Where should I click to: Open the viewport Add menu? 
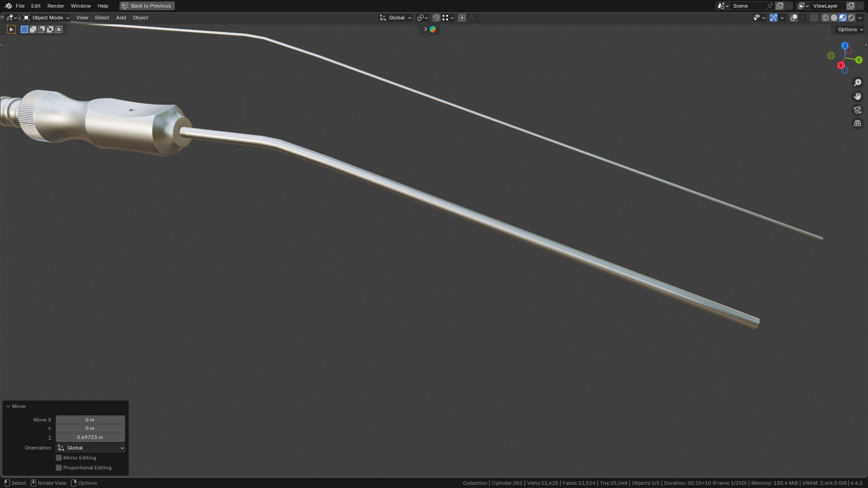pos(121,18)
